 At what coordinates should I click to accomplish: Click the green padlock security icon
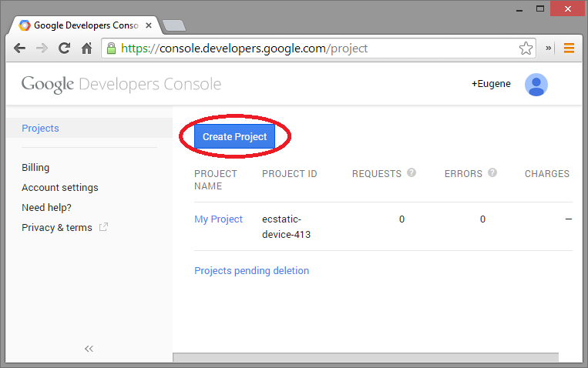click(111, 49)
